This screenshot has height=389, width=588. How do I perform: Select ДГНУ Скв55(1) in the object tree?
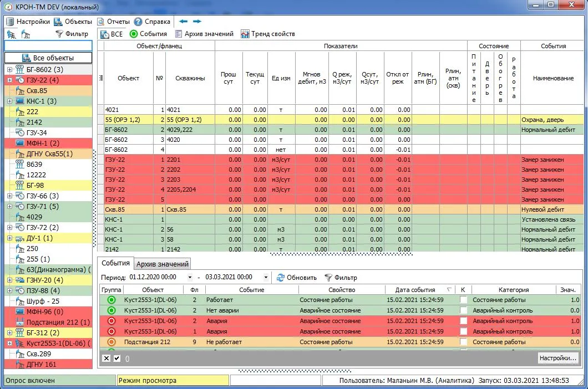click(48, 153)
